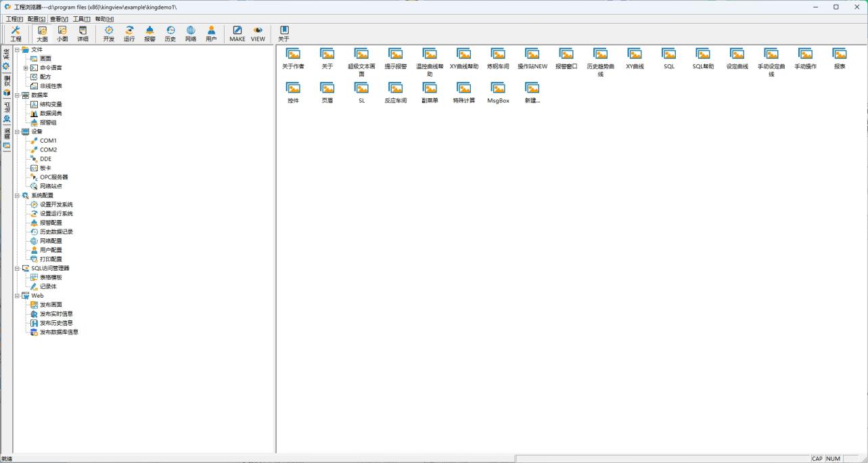Image resolution: width=868 pixels, height=463 pixels.
Task: Open the 配置[S] menu
Action: tap(37, 19)
